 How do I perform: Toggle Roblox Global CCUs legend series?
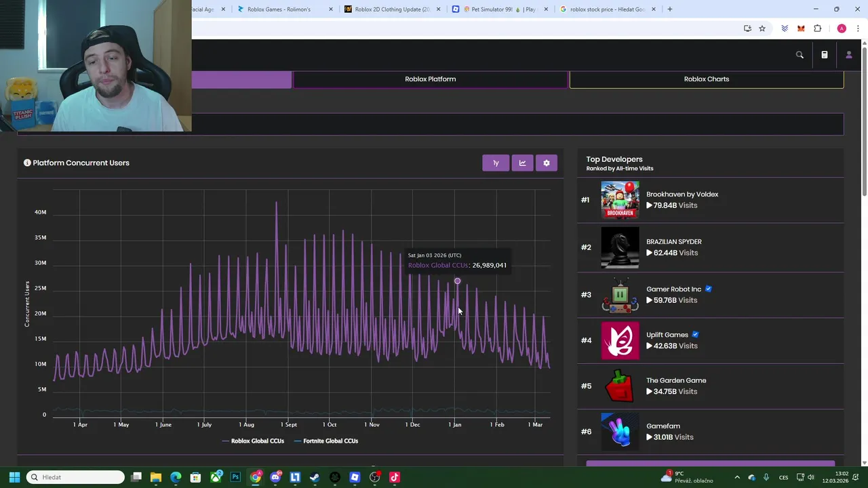pos(253,441)
